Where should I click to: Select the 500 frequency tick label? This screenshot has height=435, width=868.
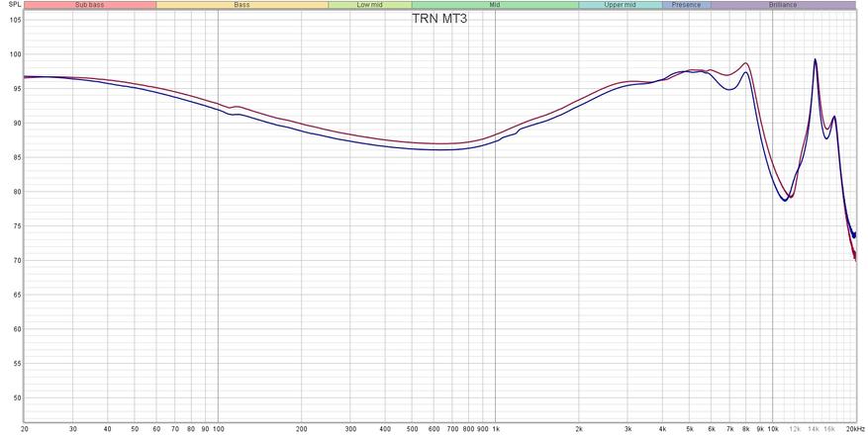[412, 429]
